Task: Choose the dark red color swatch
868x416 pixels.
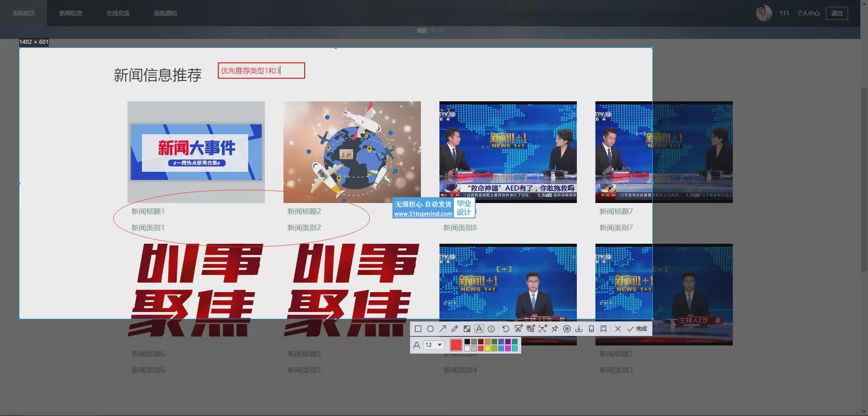Action: pyautogui.click(x=481, y=342)
